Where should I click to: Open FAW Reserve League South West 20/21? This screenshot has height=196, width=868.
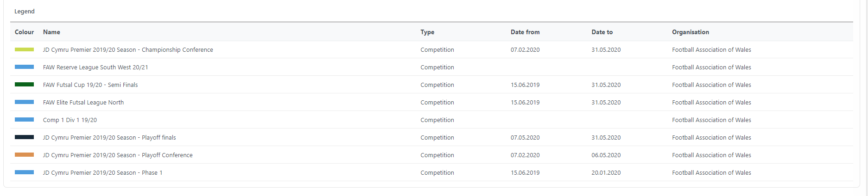click(95, 67)
